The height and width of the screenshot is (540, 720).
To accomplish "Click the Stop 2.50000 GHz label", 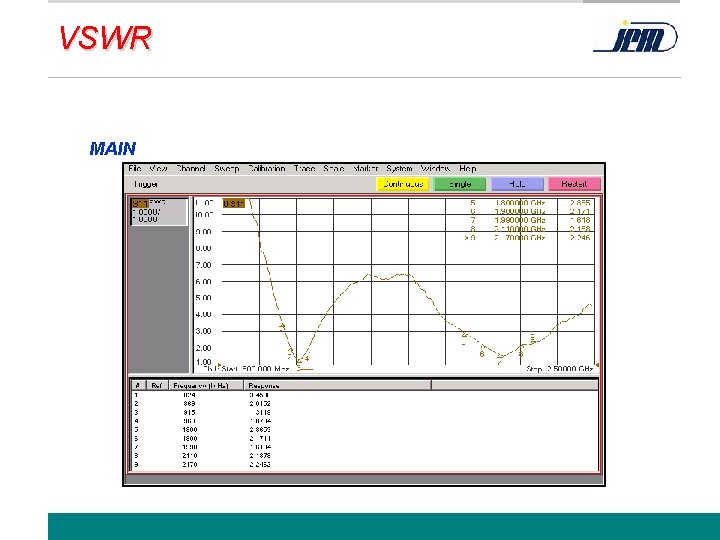I will (560, 369).
